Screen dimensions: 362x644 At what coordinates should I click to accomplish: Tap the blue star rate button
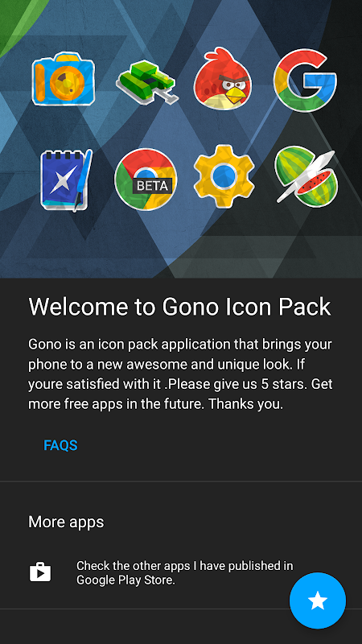coord(318,601)
